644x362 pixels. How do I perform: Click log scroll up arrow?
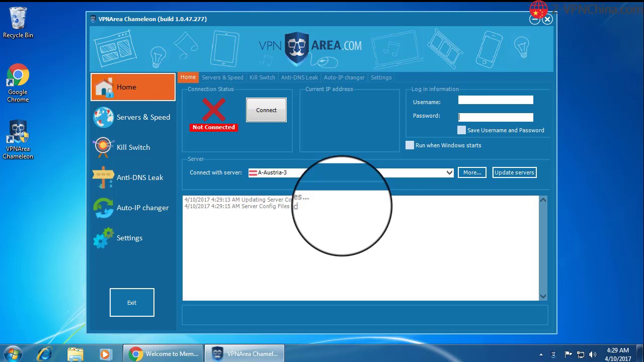click(x=543, y=200)
